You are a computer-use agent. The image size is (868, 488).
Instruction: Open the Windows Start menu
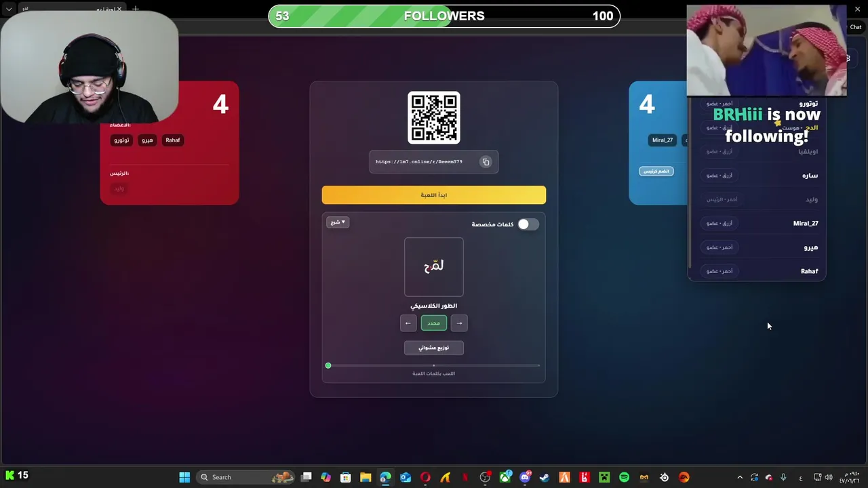(184, 477)
